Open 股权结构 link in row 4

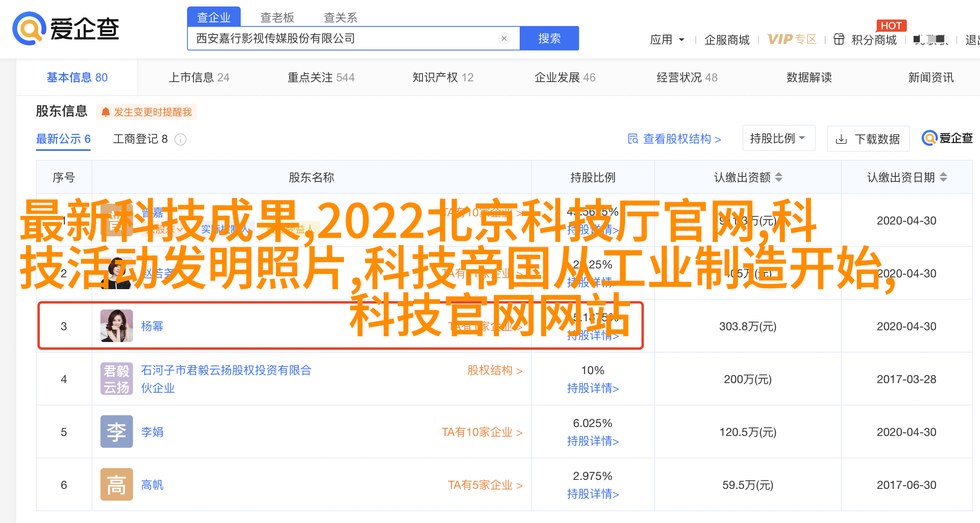click(495, 370)
